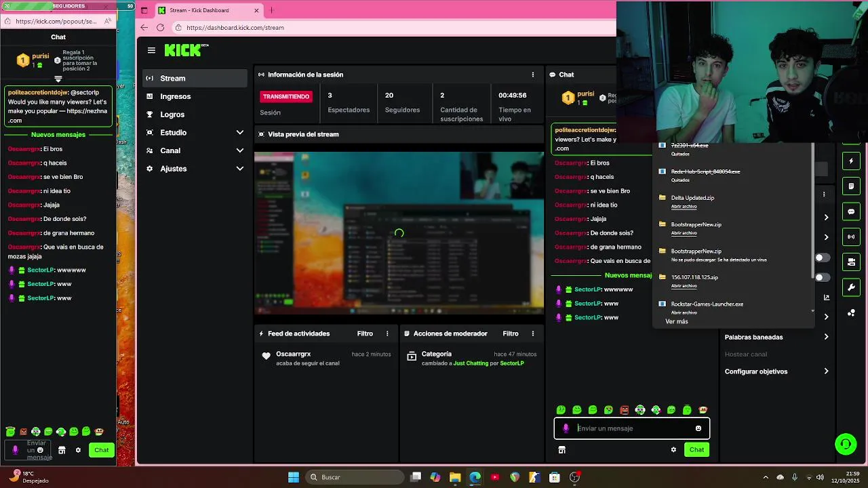Click the broadcast signal icon in right rail
The height and width of the screenshot is (488, 868).
click(x=851, y=237)
